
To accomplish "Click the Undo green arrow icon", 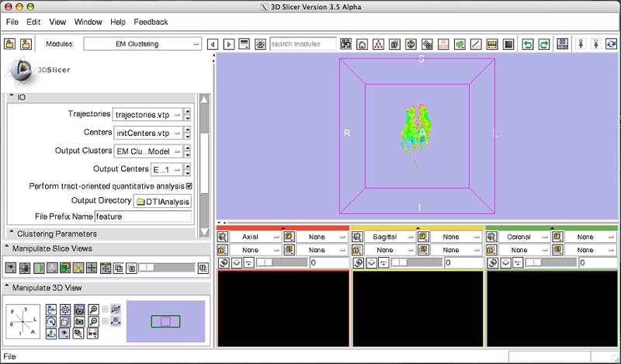I will tap(528, 44).
